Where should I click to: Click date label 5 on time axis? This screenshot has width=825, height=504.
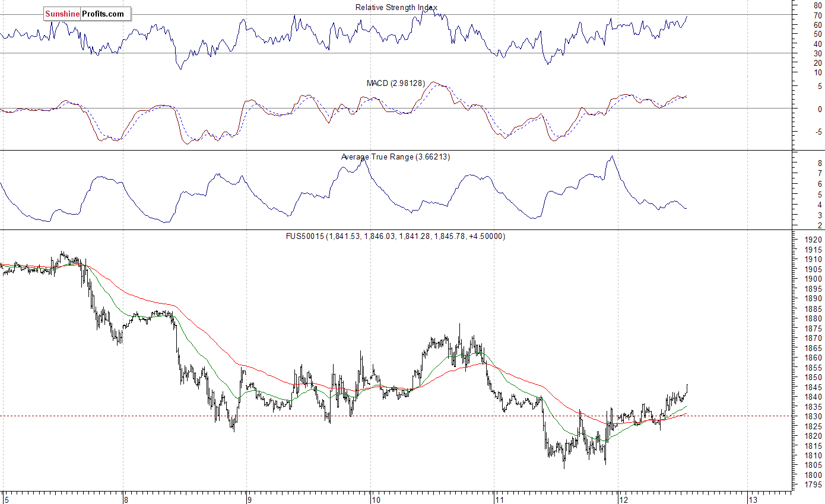tap(5, 499)
